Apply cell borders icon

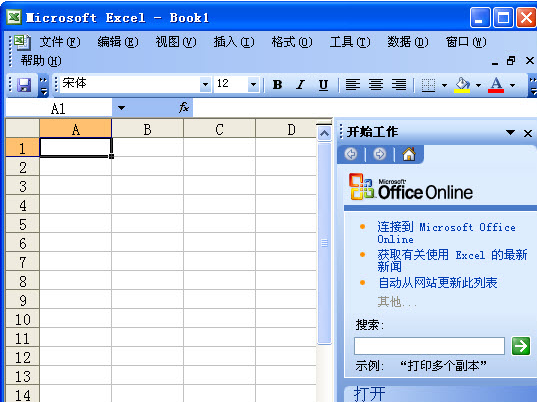point(428,85)
